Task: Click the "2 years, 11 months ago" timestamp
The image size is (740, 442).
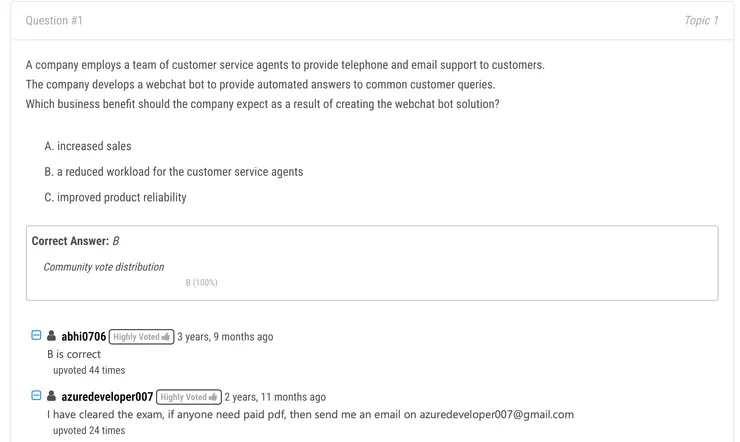Action: click(275, 397)
